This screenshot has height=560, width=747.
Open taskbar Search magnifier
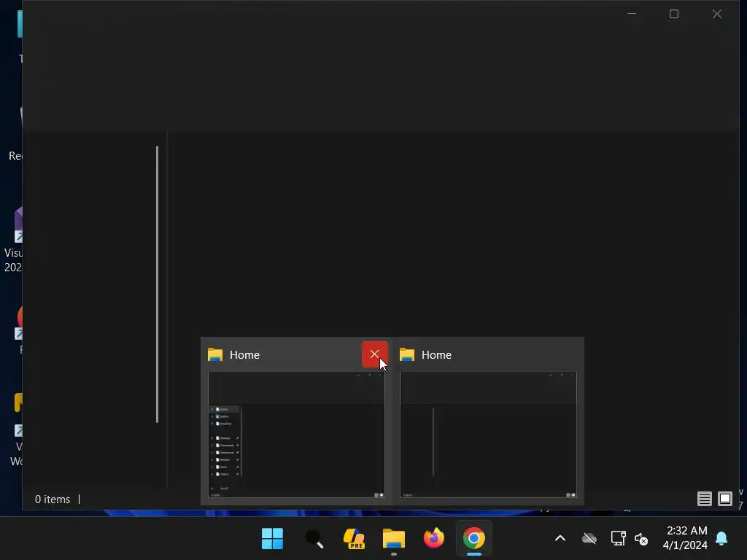coord(314,539)
